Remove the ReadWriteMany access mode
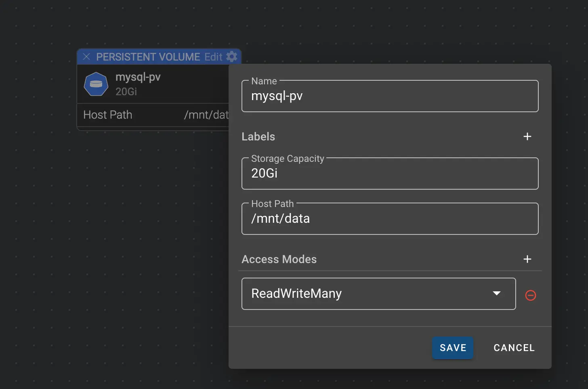This screenshot has height=389, width=588. pyautogui.click(x=531, y=295)
